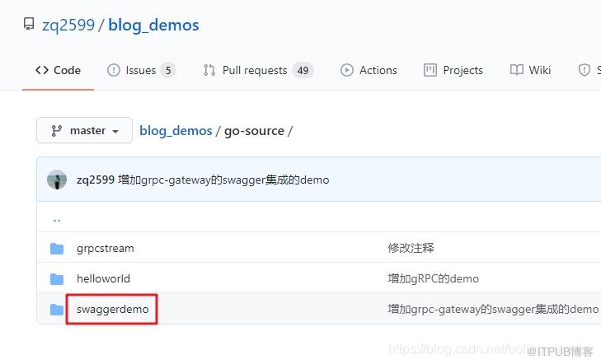Click the Code angle-brackets icon
Screen dimensions: 601x364
(42, 70)
